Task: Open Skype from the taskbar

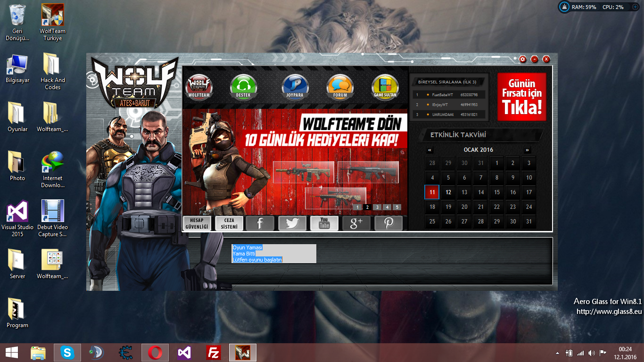Action: point(67,353)
